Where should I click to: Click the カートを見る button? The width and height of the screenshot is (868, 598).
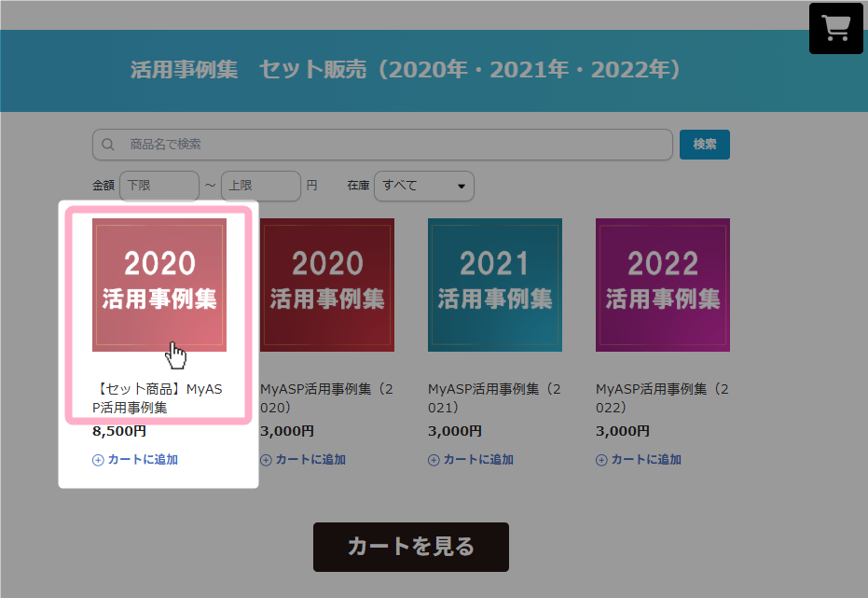411,547
